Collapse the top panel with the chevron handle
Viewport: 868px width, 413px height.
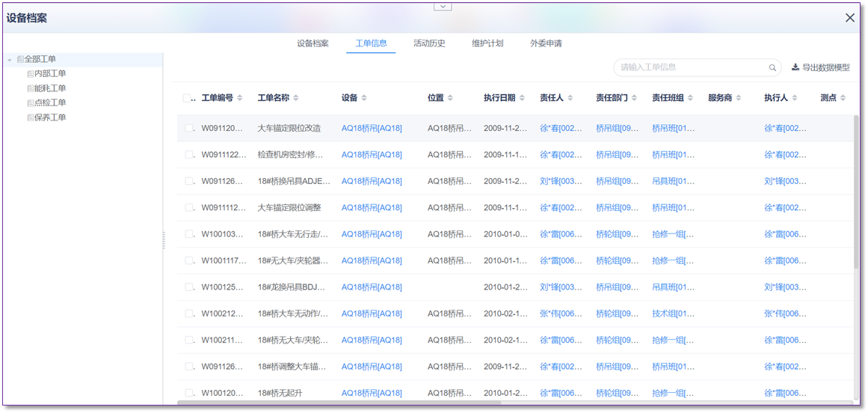click(443, 6)
